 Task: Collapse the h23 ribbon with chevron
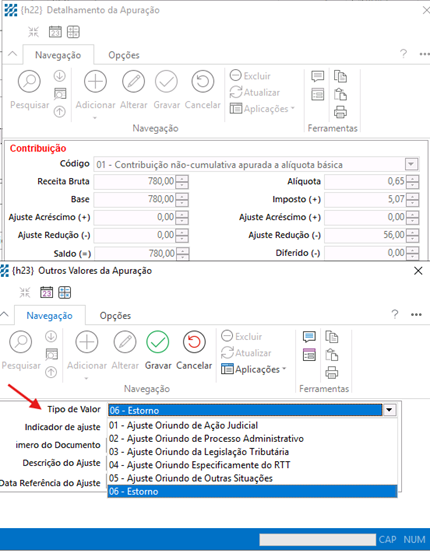pyautogui.click(x=4, y=314)
